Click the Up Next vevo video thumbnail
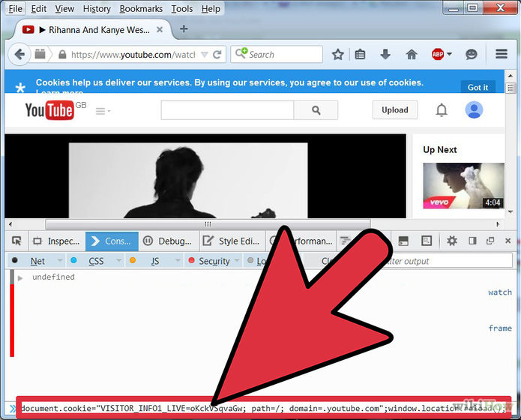Screen dimensions: 521x420 pos(463,185)
